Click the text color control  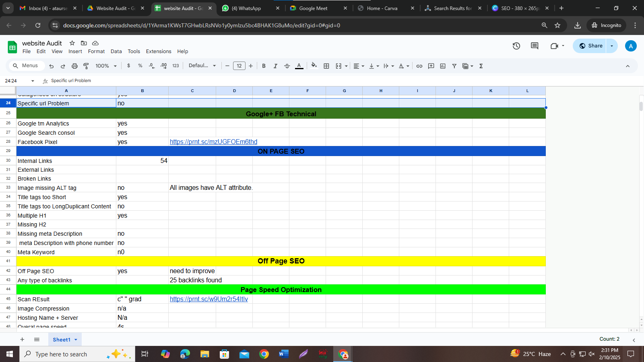pyautogui.click(x=299, y=66)
